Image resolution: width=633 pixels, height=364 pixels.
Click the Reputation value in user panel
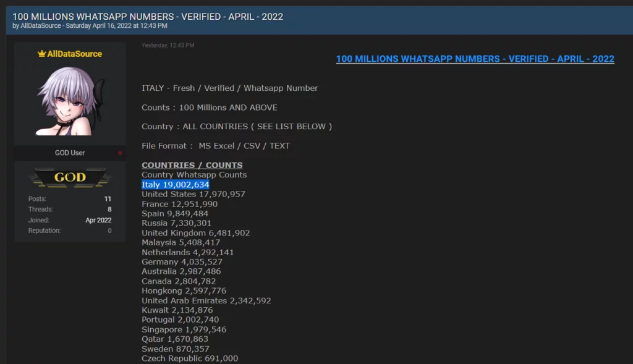coord(109,231)
